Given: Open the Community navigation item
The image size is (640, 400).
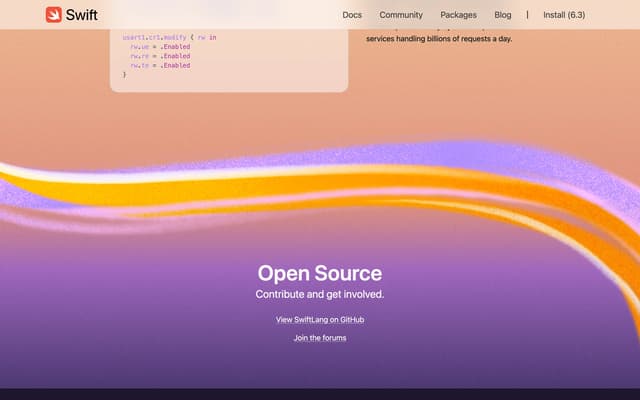Looking at the screenshot, I should pyautogui.click(x=401, y=15).
